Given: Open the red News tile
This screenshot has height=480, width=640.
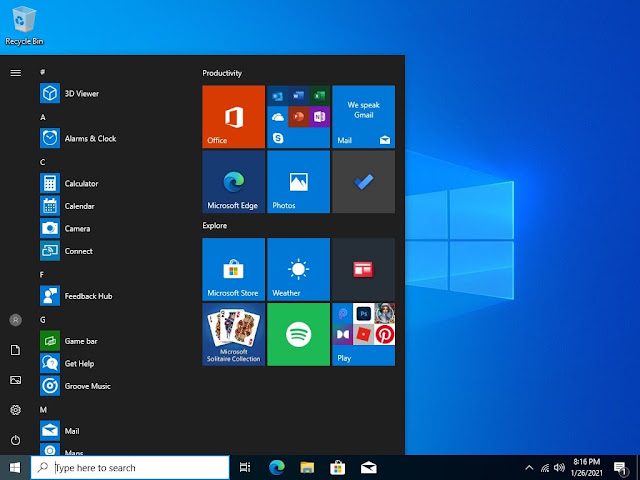Looking at the screenshot, I should pos(363,269).
